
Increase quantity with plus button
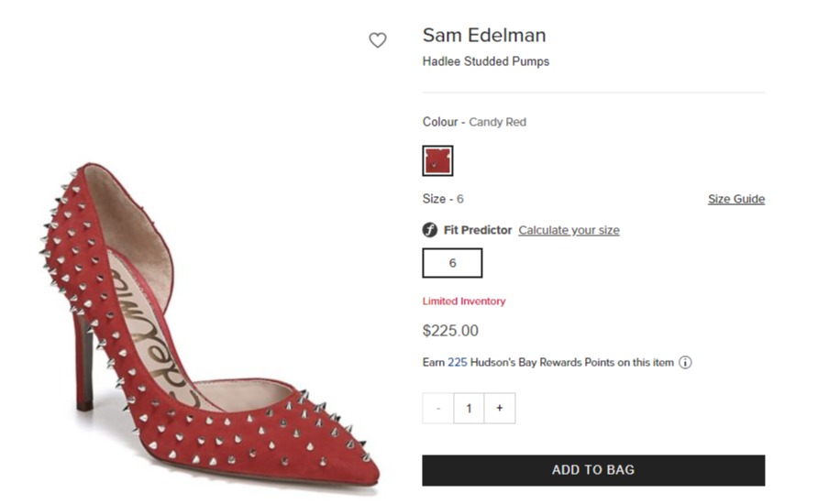point(500,408)
